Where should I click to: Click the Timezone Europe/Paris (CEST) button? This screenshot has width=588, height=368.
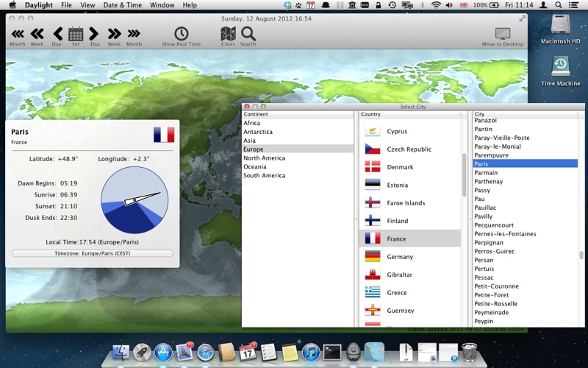pos(93,253)
